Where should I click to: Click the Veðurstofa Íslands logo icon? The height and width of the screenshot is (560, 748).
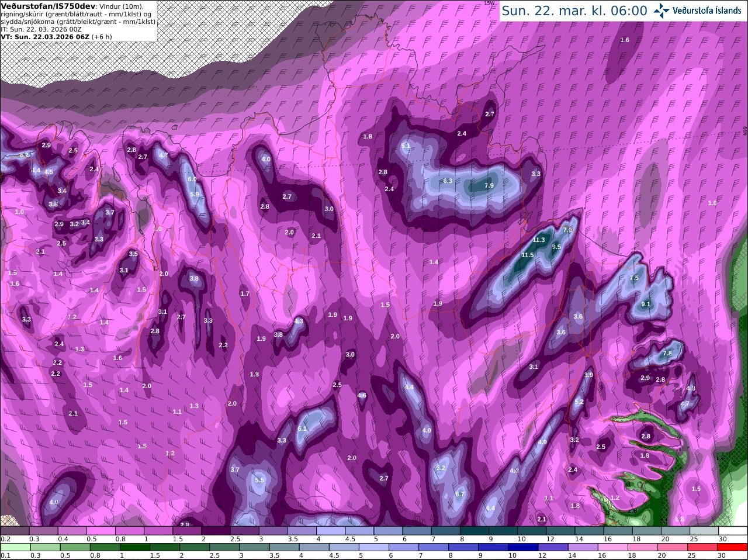[662, 11]
